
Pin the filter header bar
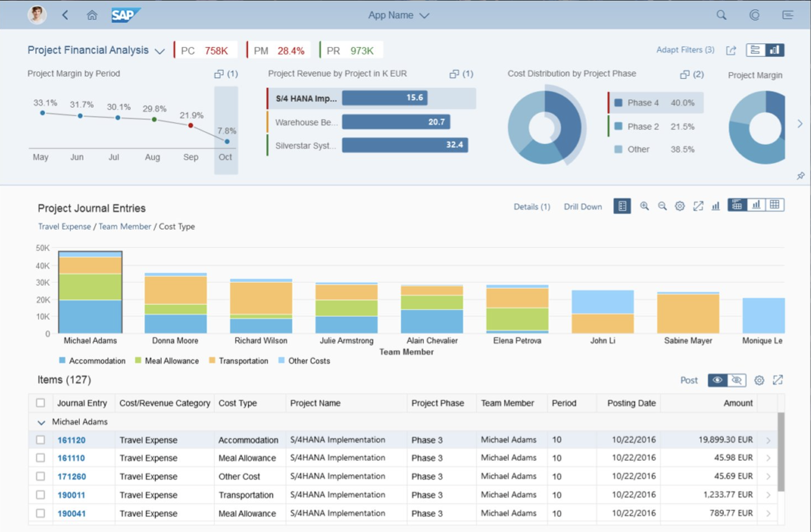pyautogui.click(x=800, y=175)
